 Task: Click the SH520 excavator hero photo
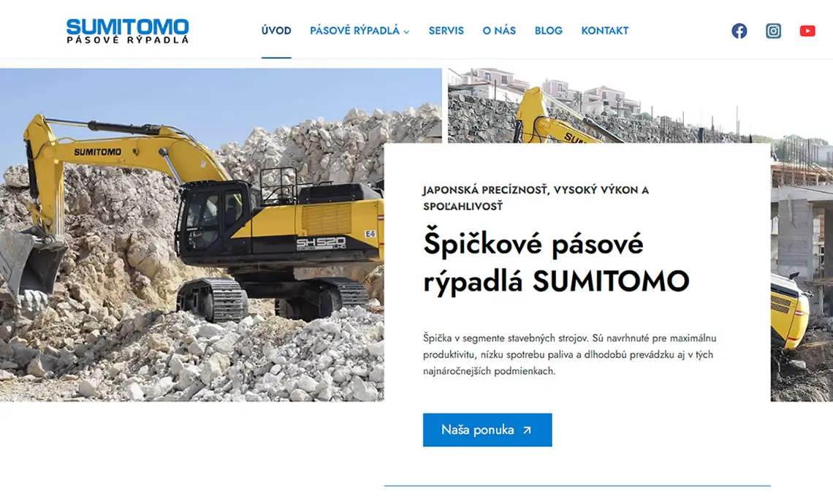[191, 234]
